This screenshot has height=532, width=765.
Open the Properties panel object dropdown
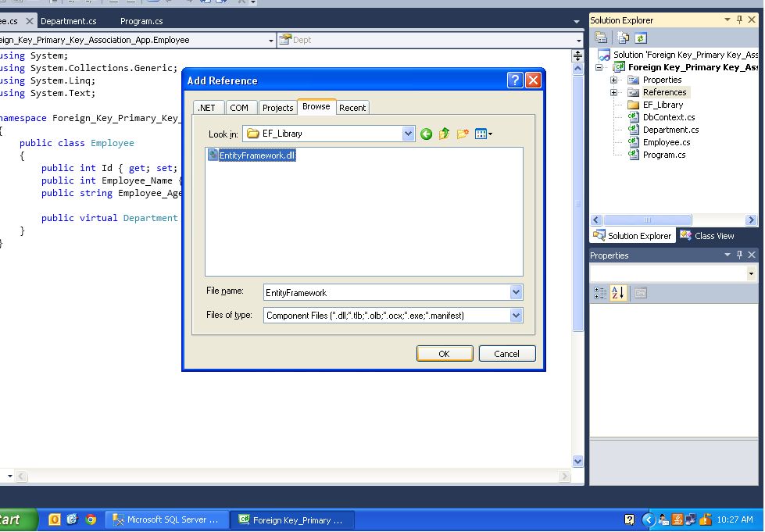[x=752, y=273]
